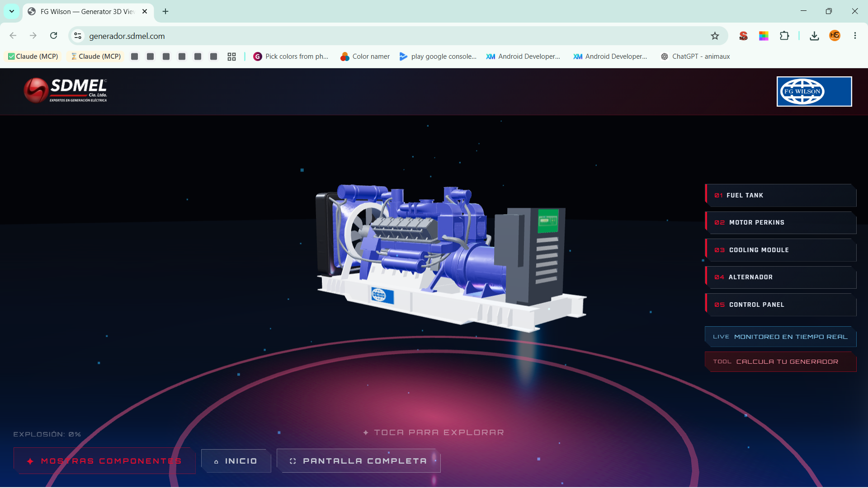Bookmark this page with the star icon
The image size is (868, 488).
[x=715, y=36]
